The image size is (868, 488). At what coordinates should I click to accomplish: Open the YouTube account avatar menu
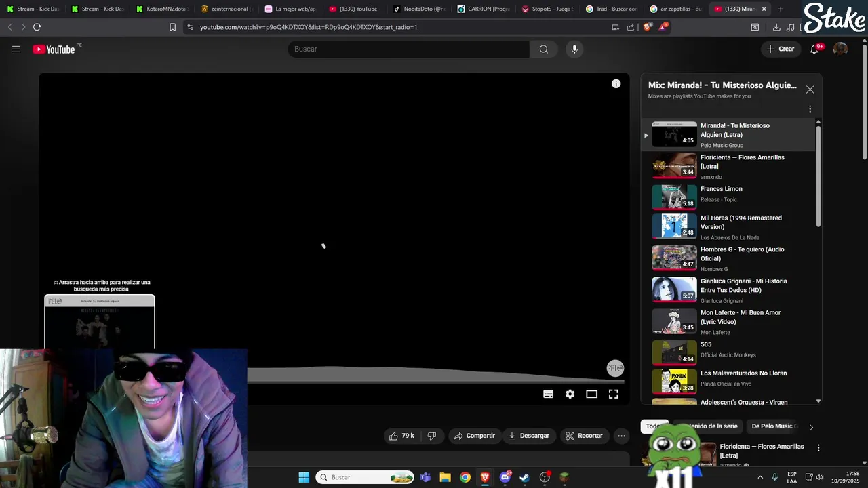pos(840,49)
